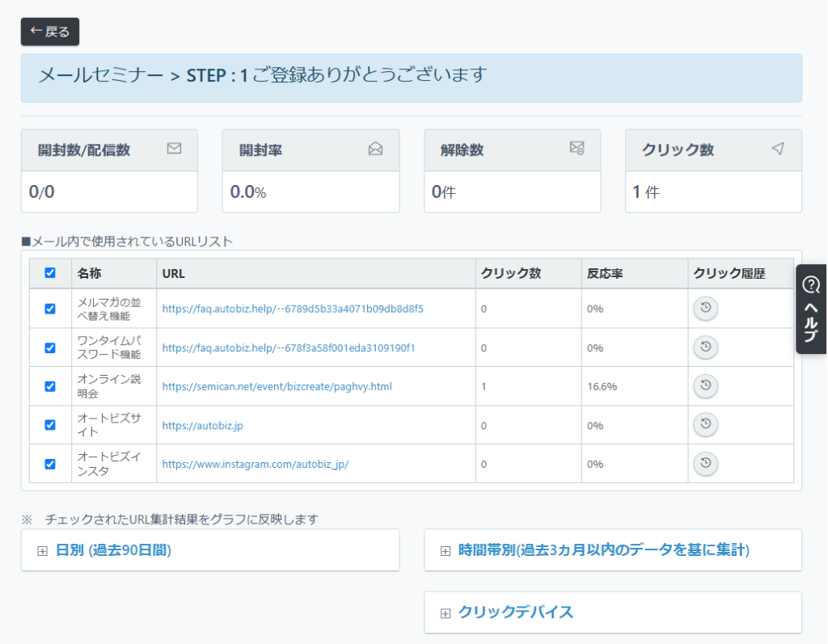Expand 時間帯別 aggregated data panel

[x=613, y=550]
